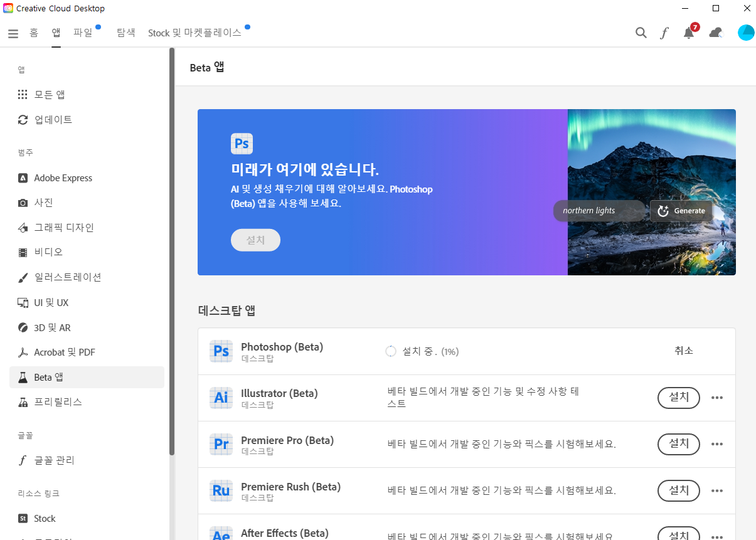This screenshot has width=756, height=540.
Task: Click the 글꼴 관리 f icon
Action: [23, 460]
